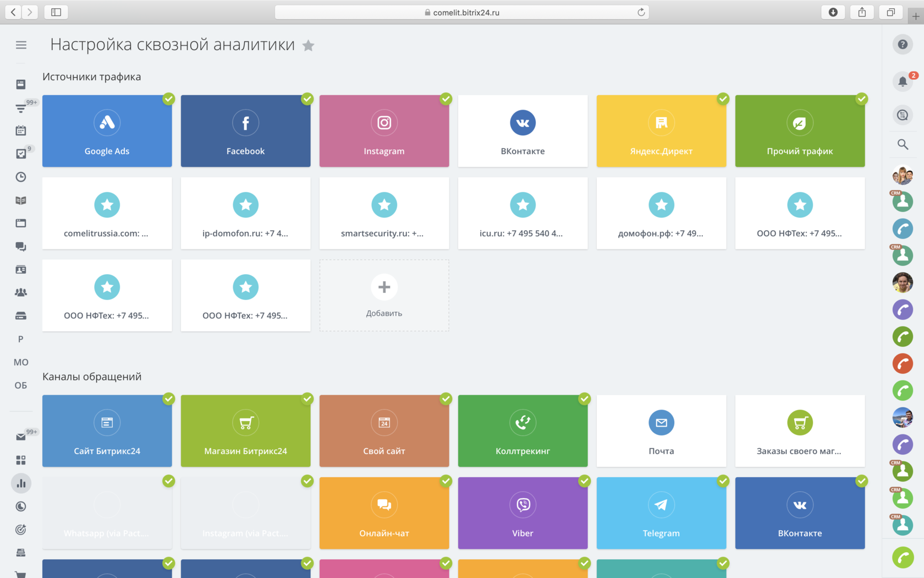
Task: Select the smartsecurity.ru source tile
Action: [384, 213]
